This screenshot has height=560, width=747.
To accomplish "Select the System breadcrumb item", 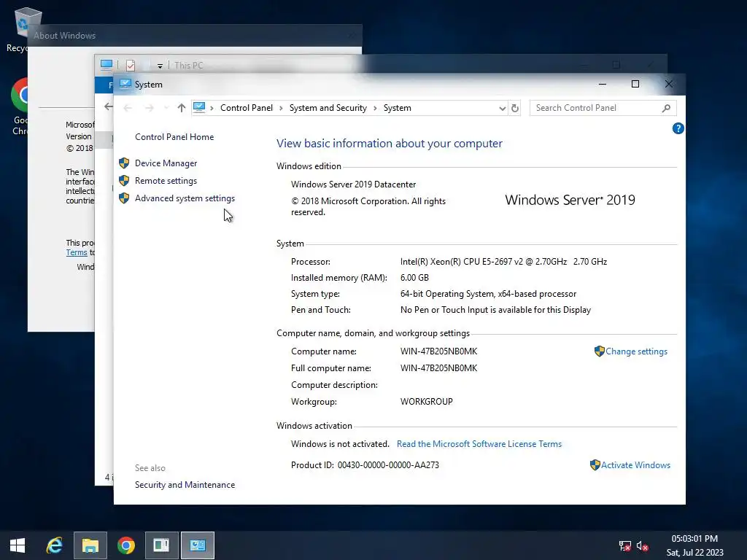I will (398, 108).
